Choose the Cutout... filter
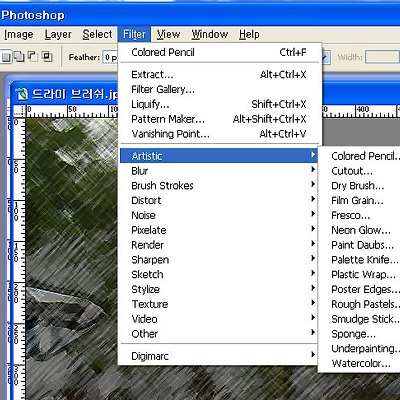Screen dimensions: 400x400 [360, 171]
